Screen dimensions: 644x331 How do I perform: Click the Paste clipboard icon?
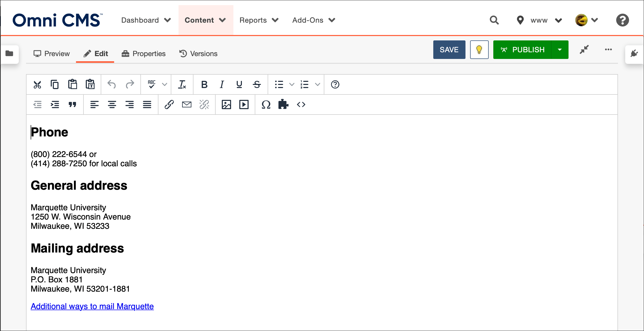pyautogui.click(x=72, y=84)
